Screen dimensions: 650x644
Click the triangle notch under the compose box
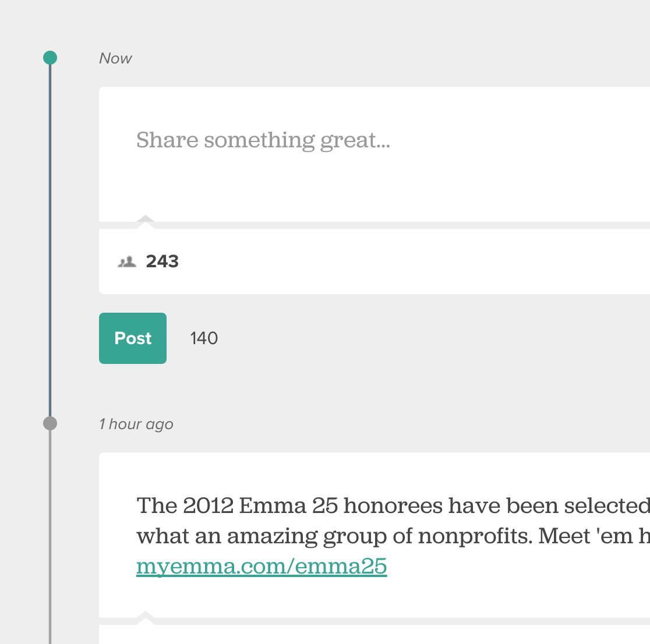tap(145, 220)
